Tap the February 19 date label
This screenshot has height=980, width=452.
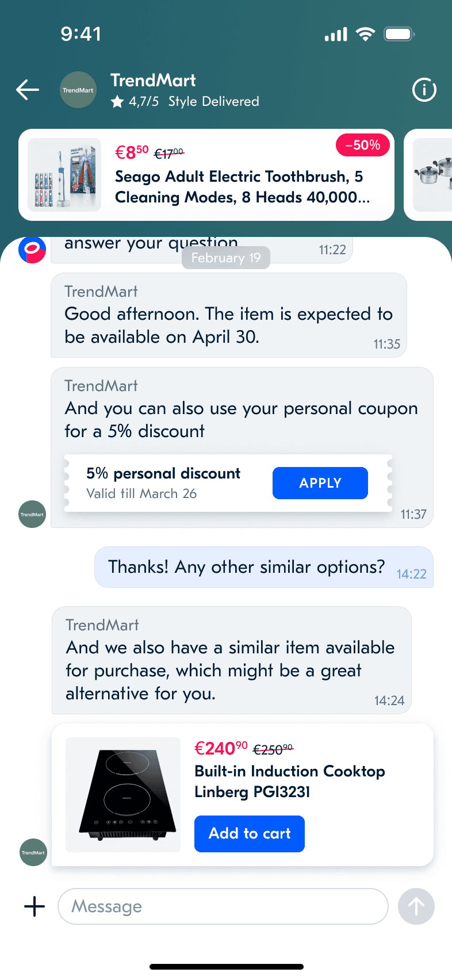pyautogui.click(x=226, y=258)
